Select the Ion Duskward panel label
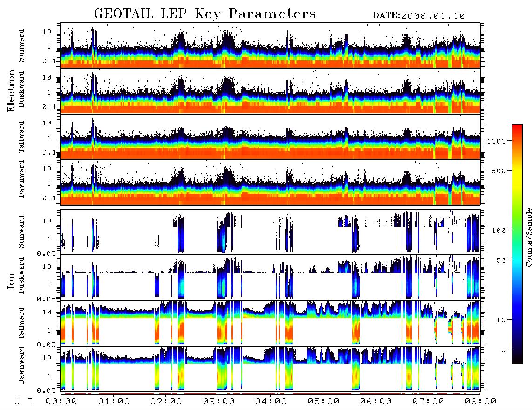 [21, 275]
